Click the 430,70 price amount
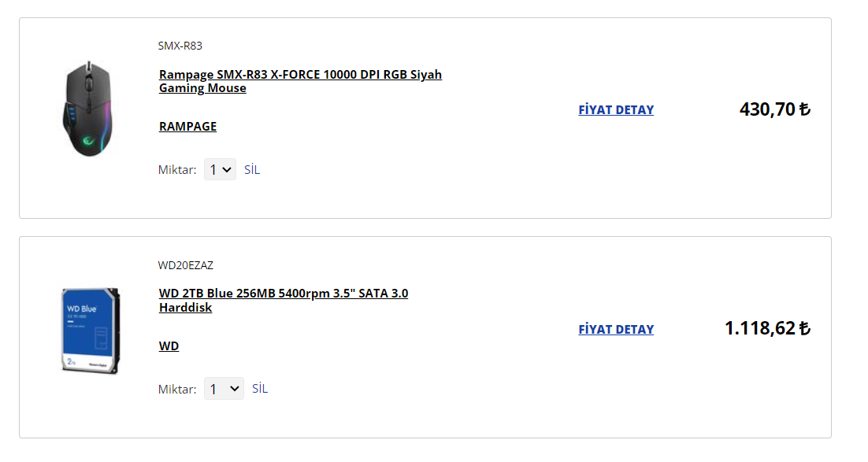The image size is (868, 462). point(767,109)
